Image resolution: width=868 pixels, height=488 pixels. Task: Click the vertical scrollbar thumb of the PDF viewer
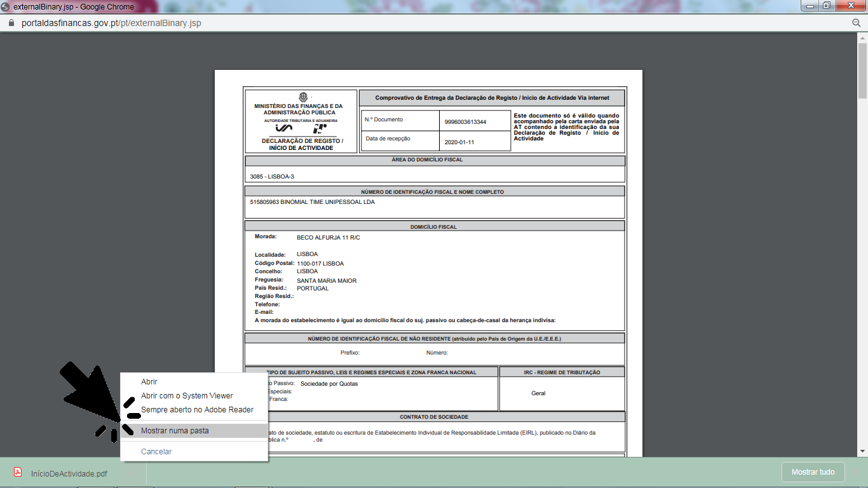point(862,70)
